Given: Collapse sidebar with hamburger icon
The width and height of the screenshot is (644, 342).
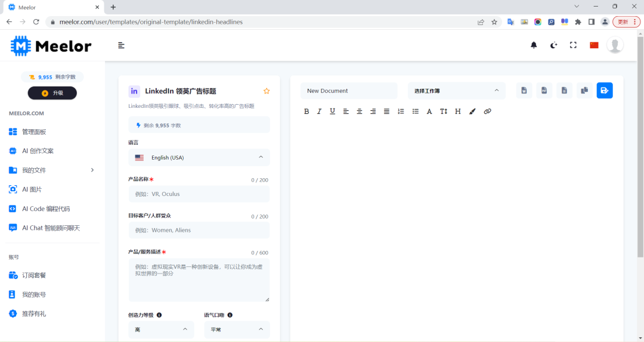Looking at the screenshot, I should tap(121, 45).
